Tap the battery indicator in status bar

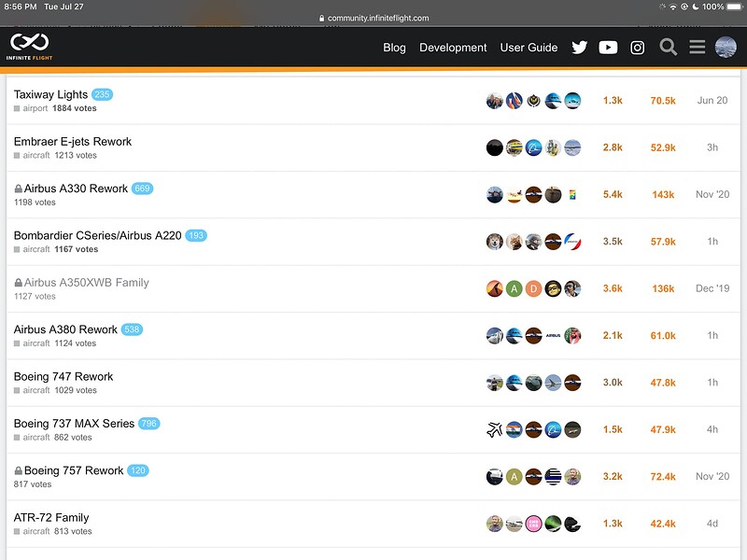[x=734, y=7]
